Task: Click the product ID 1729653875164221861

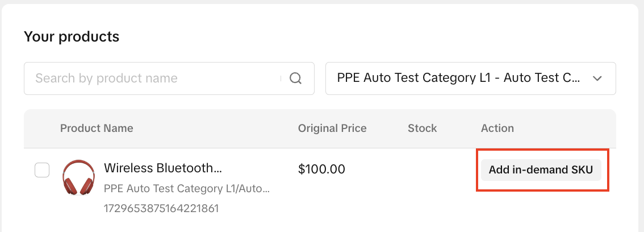Action: click(x=161, y=208)
